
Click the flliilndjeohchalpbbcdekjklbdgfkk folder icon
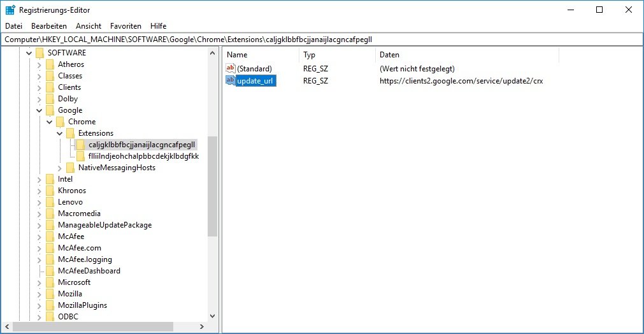81,156
